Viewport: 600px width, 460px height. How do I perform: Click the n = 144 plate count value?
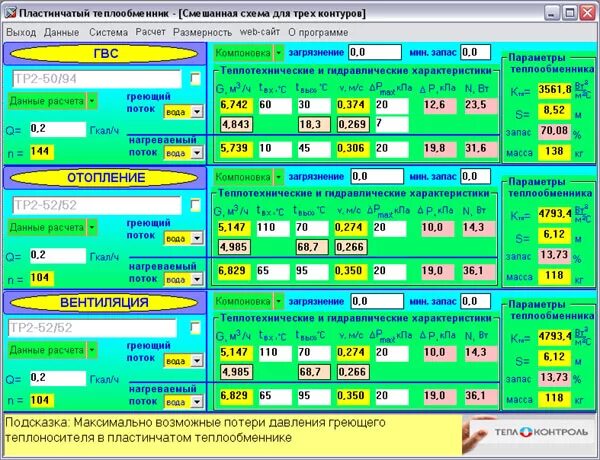[42, 152]
